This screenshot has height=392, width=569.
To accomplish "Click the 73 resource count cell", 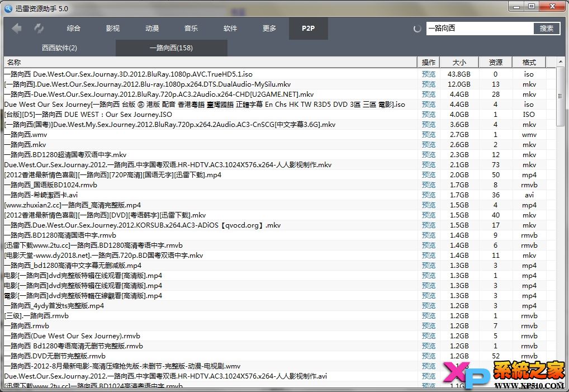I will pos(496,165).
